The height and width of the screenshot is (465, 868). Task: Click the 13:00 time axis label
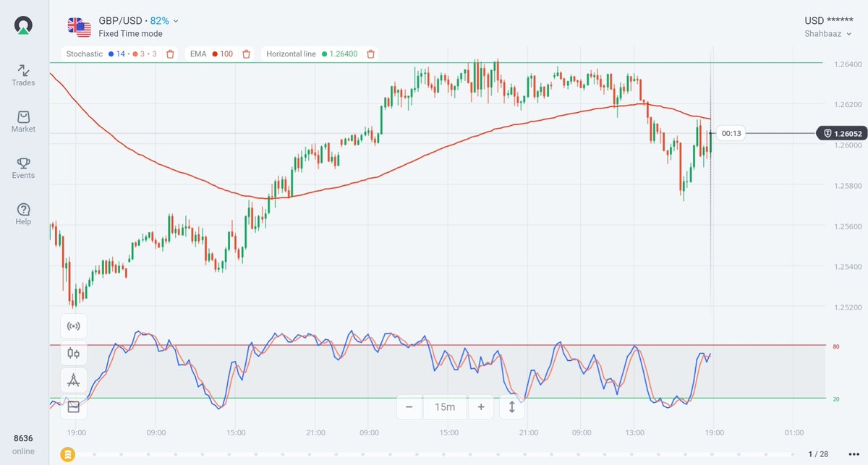point(634,432)
